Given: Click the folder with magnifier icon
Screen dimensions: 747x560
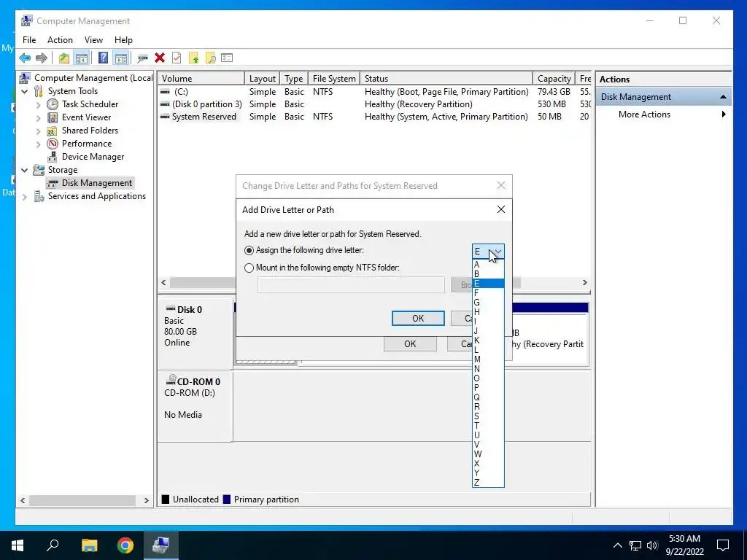Looking at the screenshot, I should click(210, 58).
